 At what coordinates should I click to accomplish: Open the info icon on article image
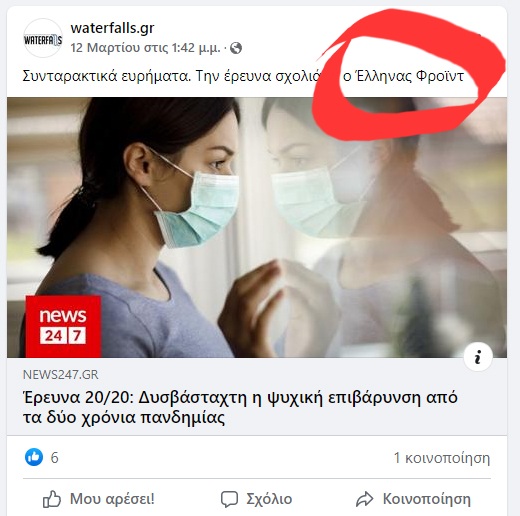tap(478, 357)
